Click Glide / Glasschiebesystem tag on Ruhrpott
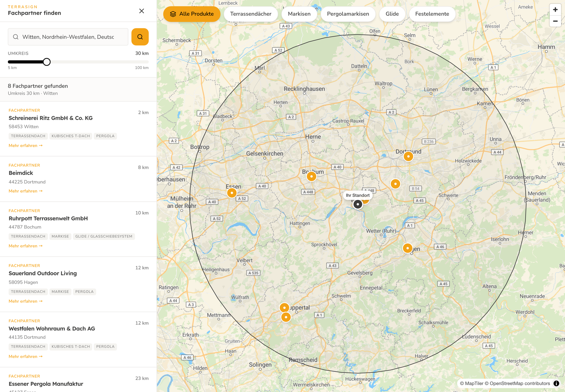 pyautogui.click(x=104, y=236)
